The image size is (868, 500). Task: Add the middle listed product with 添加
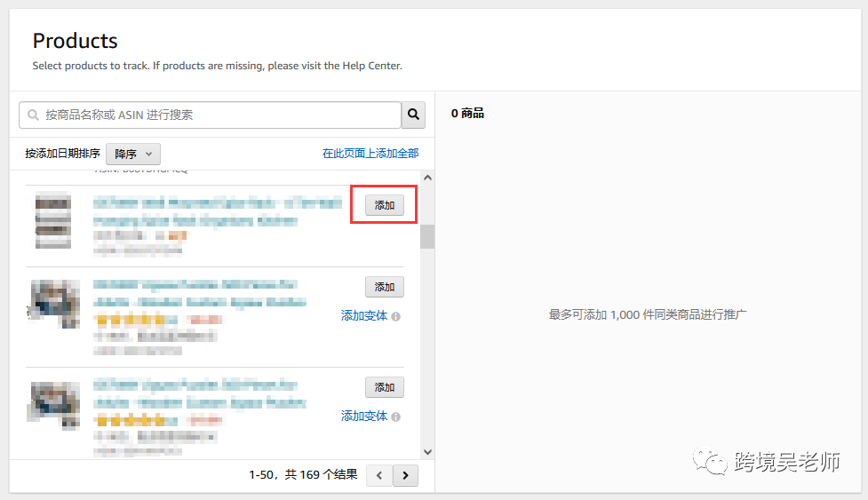(385, 287)
